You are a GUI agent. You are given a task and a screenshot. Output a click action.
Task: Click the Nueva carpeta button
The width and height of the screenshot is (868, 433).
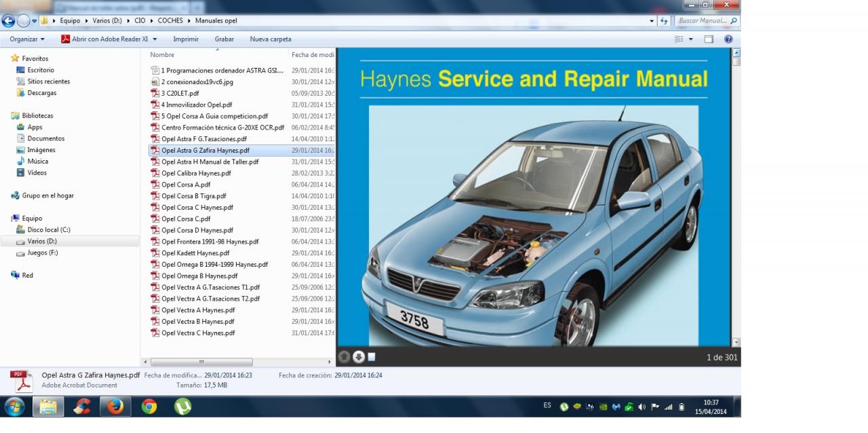click(271, 39)
